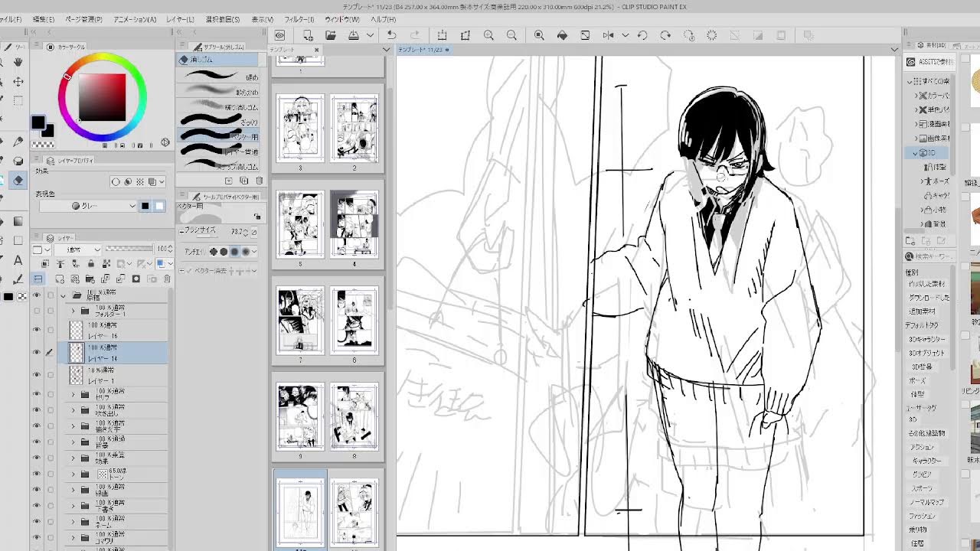This screenshot has height=551, width=980.
Task: Click the Flip horizontal icon
Action: (x=609, y=35)
